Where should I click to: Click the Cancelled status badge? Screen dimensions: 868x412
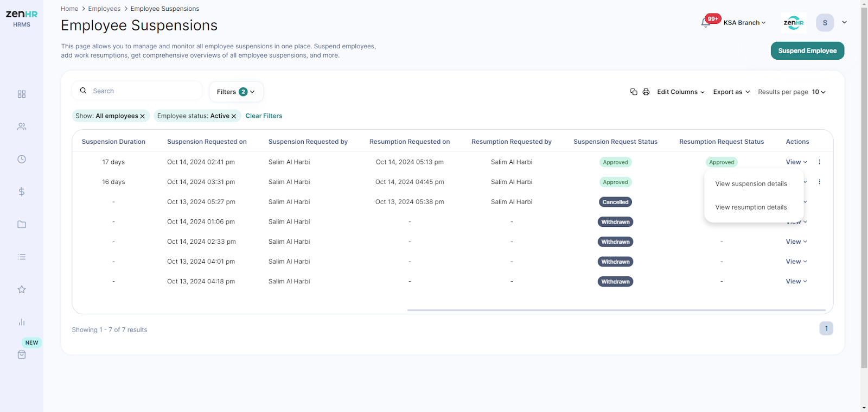click(615, 202)
